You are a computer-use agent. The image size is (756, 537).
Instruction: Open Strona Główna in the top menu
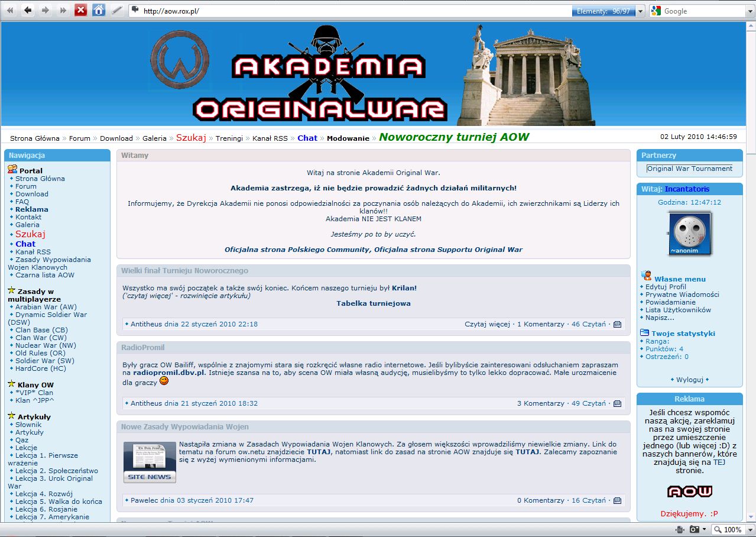coord(35,138)
